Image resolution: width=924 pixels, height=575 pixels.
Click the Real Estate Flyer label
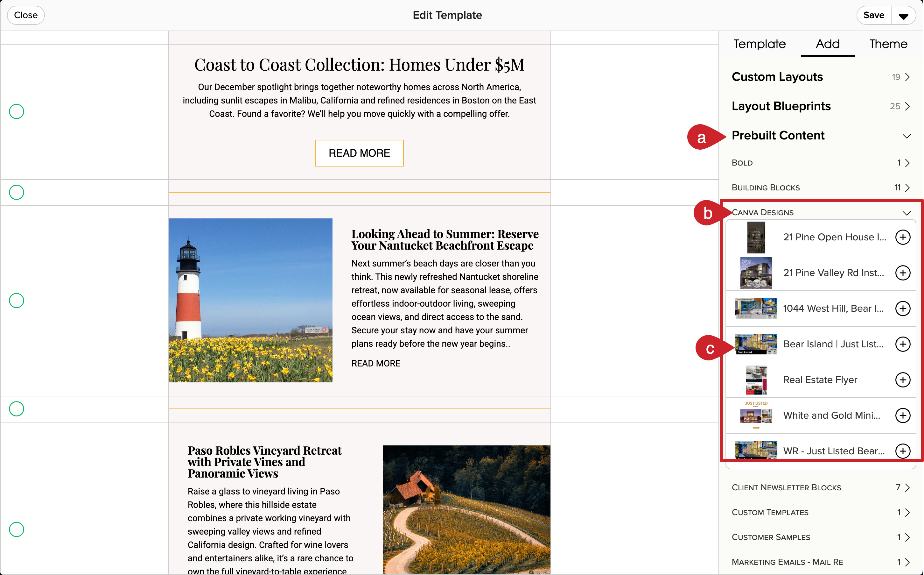click(x=820, y=380)
